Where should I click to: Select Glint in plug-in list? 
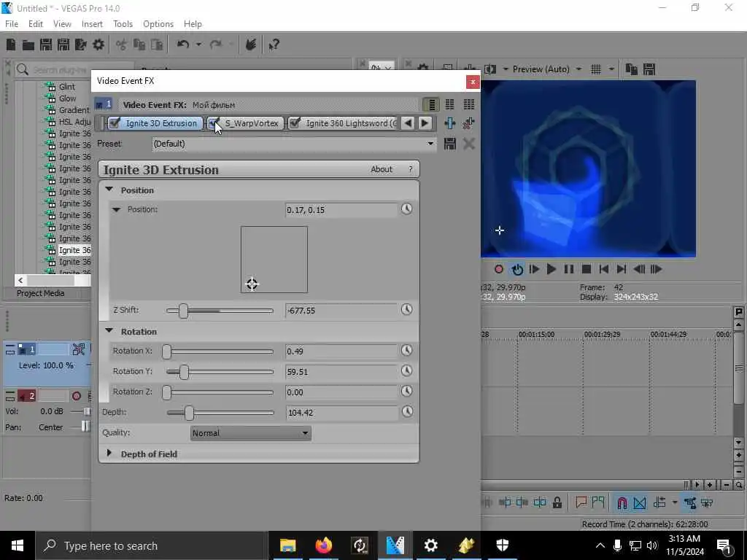point(67,87)
